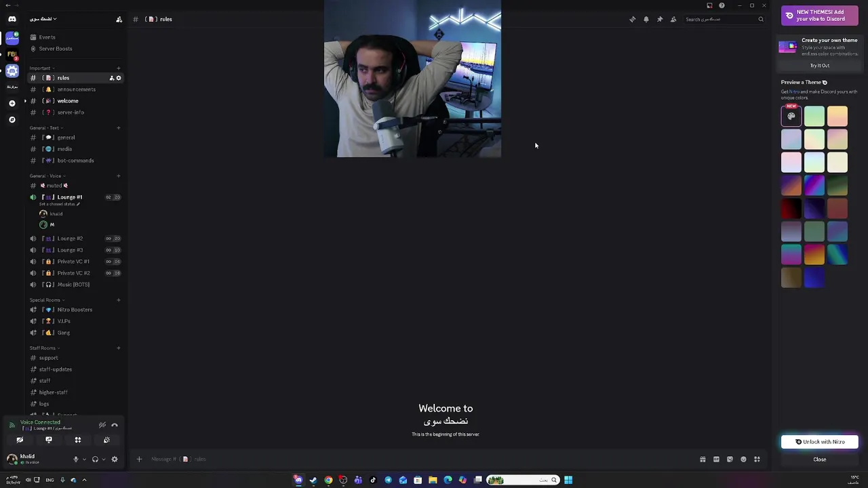Join the Lounge #2 voice channel
The height and width of the screenshot is (488, 868).
[x=75, y=239]
